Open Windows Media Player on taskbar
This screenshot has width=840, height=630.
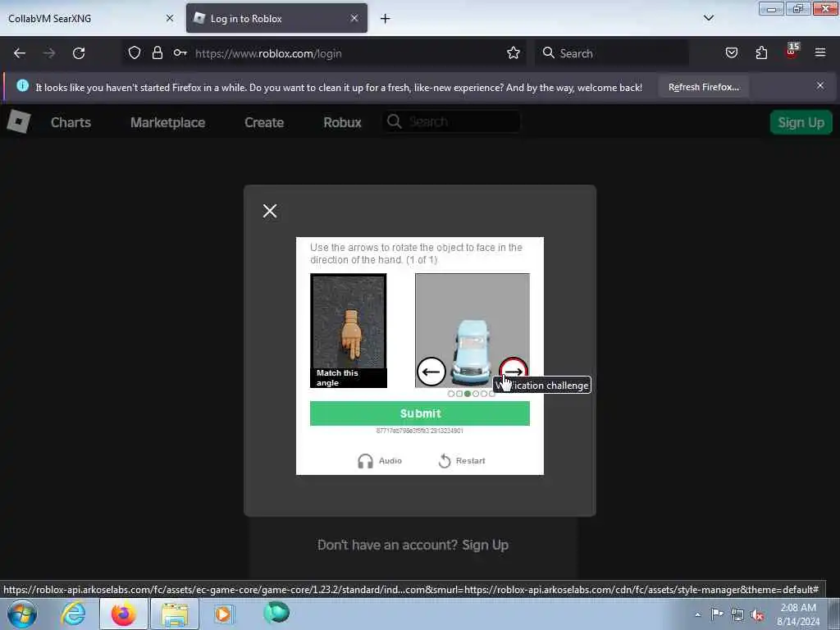coord(224,614)
